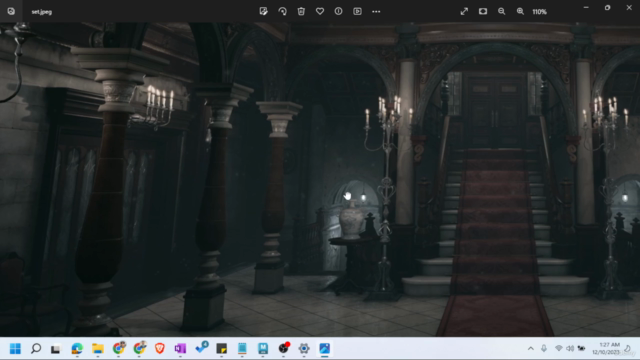The width and height of the screenshot is (640, 360).
Task: Open the Windows Start menu
Action: point(15,349)
